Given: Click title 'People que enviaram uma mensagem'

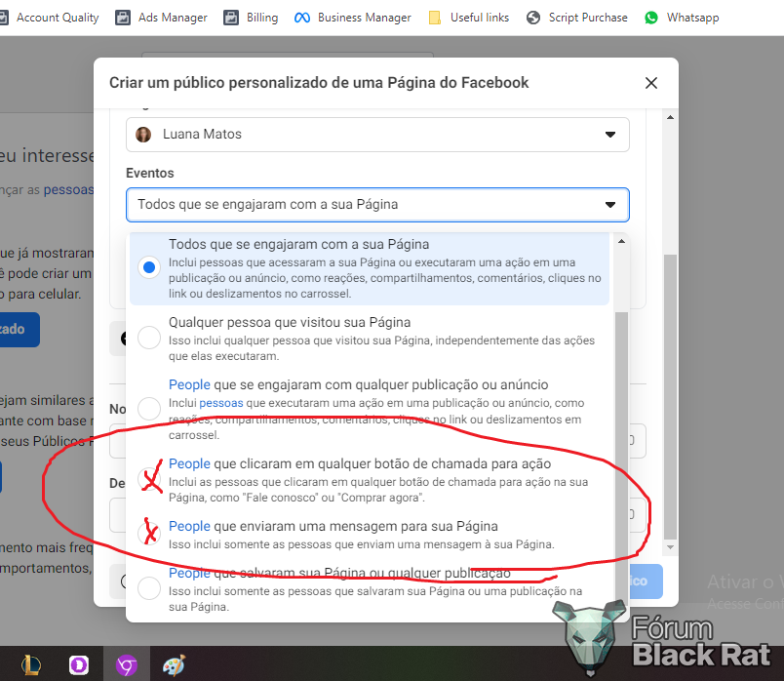Looking at the screenshot, I should 333,527.
